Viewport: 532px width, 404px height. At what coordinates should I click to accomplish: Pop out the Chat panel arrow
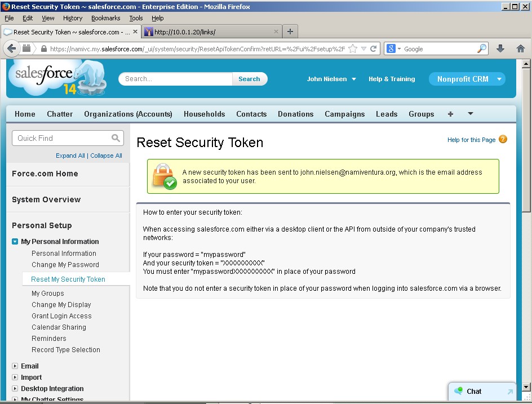[509, 392]
